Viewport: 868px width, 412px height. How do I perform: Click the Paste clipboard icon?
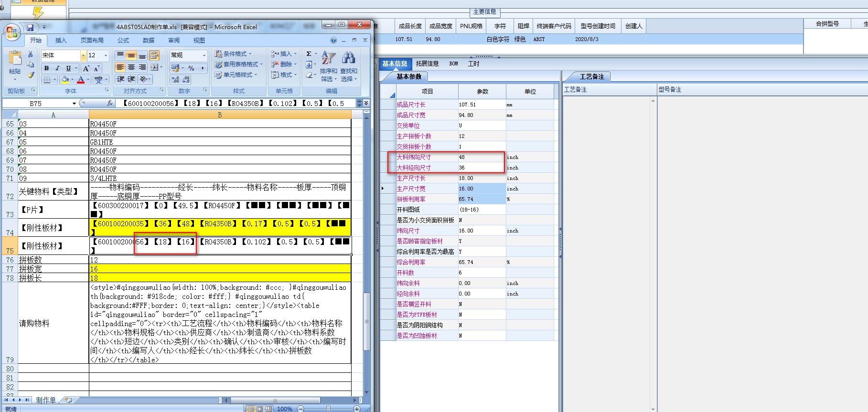[x=15, y=58]
